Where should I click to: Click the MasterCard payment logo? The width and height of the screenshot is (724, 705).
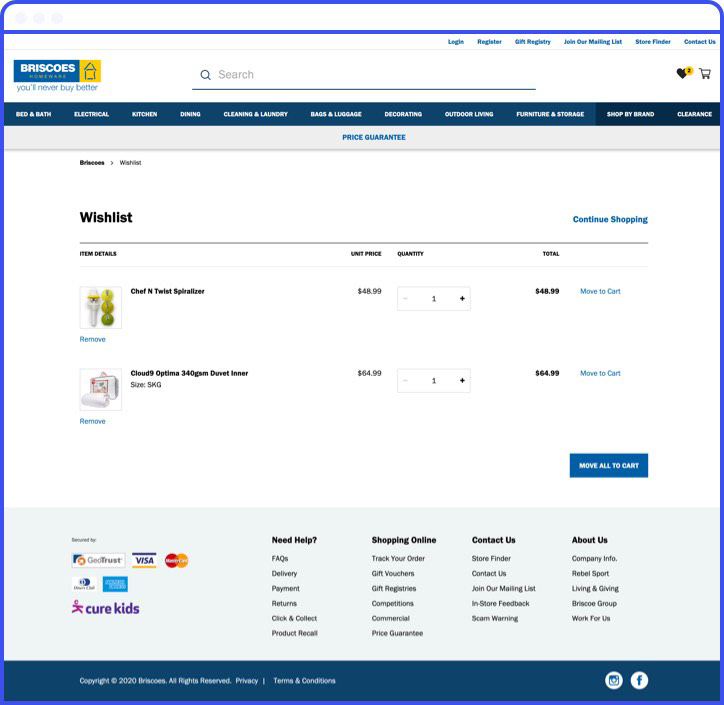coord(176,560)
